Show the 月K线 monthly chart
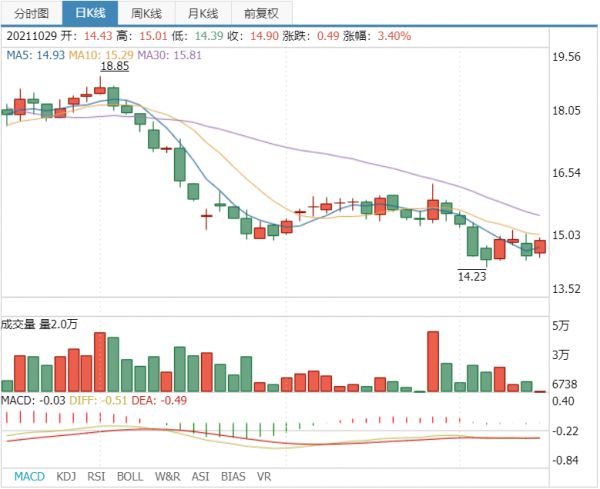600x489 pixels. tap(204, 13)
